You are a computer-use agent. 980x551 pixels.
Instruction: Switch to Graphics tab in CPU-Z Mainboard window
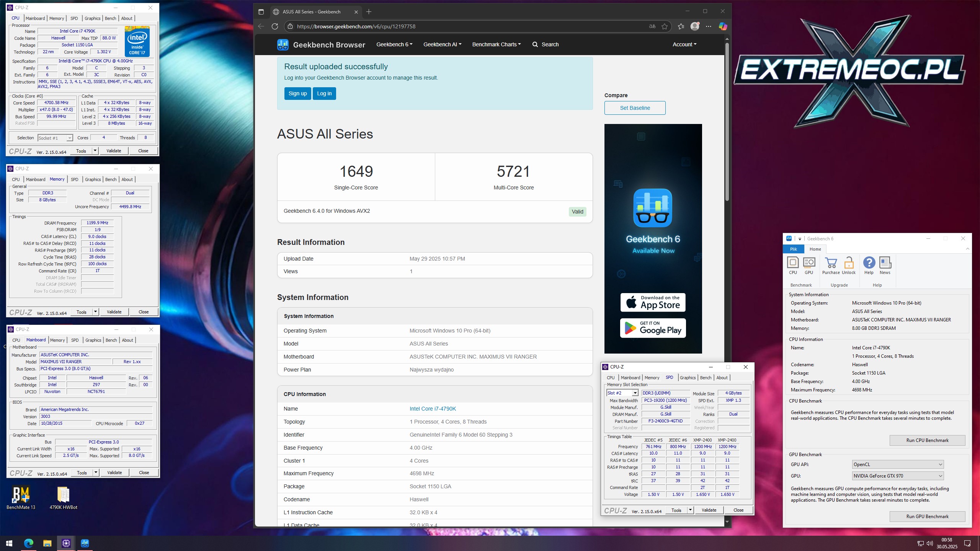pyautogui.click(x=93, y=340)
